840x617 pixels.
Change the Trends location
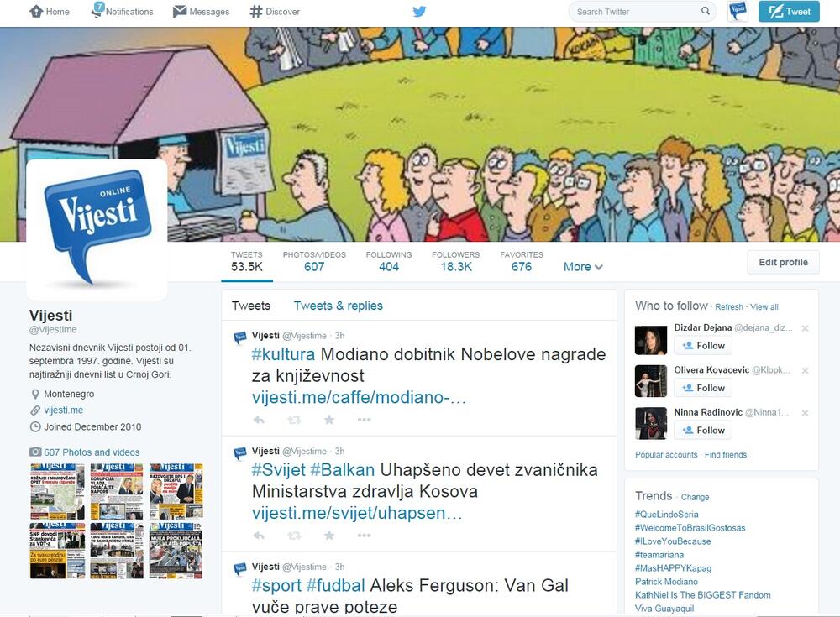(x=695, y=497)
